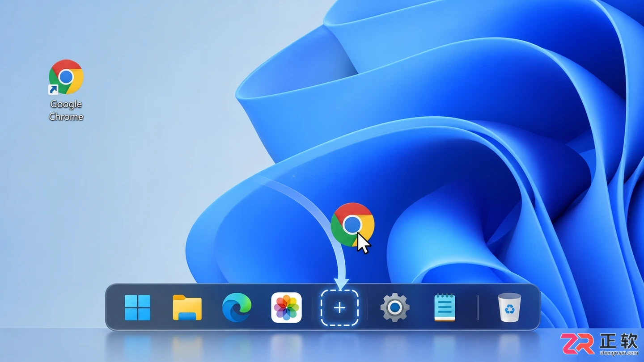Open the Windows Start menu
The image size is (644, 362).
click(x=137, y=307)
